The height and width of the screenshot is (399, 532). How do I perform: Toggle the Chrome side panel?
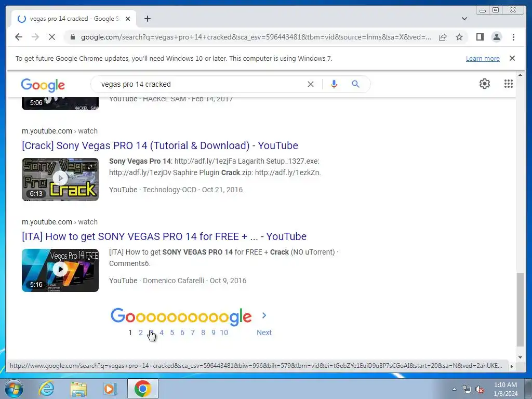480,37
